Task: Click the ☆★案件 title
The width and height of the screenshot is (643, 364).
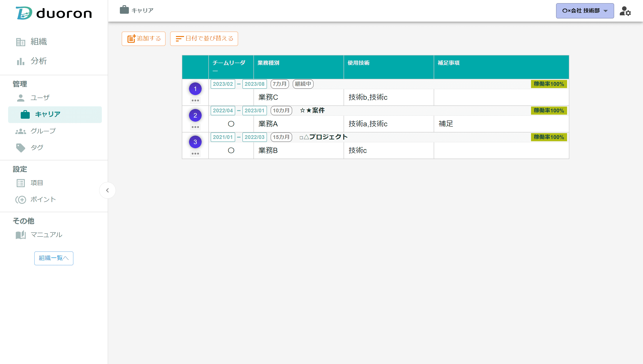Action: 312,110
